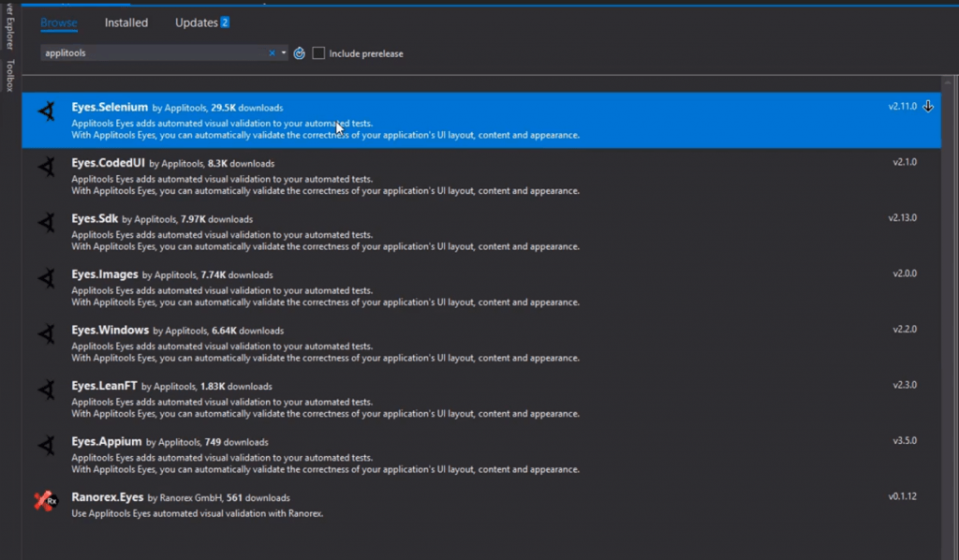Click the 29.5K downloads count
Viewport: 959px width, 560px height.
(x=247, y=108)
